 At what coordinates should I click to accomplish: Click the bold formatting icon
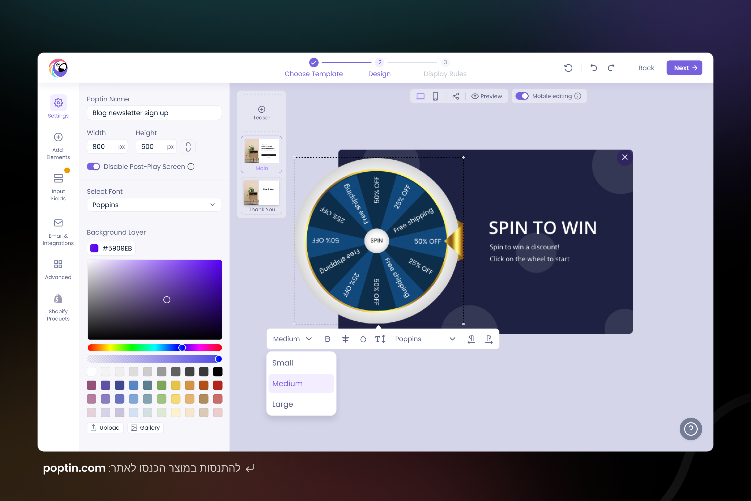(x=327, y=339)
